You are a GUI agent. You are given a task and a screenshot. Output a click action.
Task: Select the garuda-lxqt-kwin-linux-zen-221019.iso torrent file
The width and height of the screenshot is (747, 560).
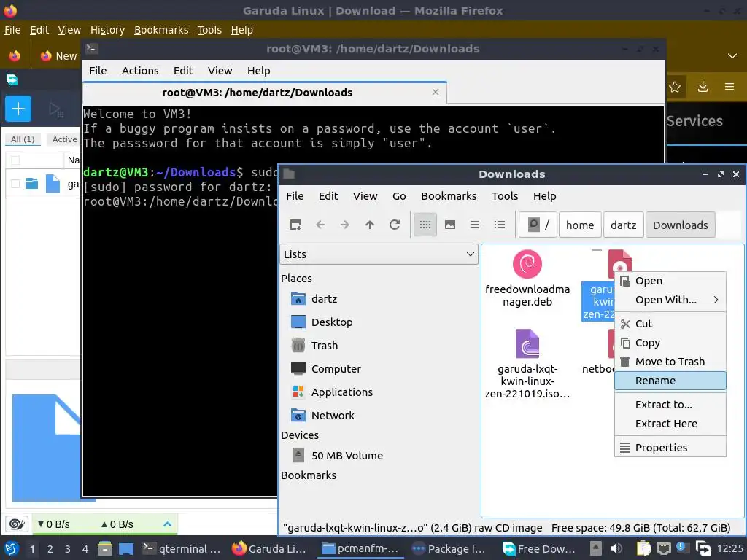point(527,364)
